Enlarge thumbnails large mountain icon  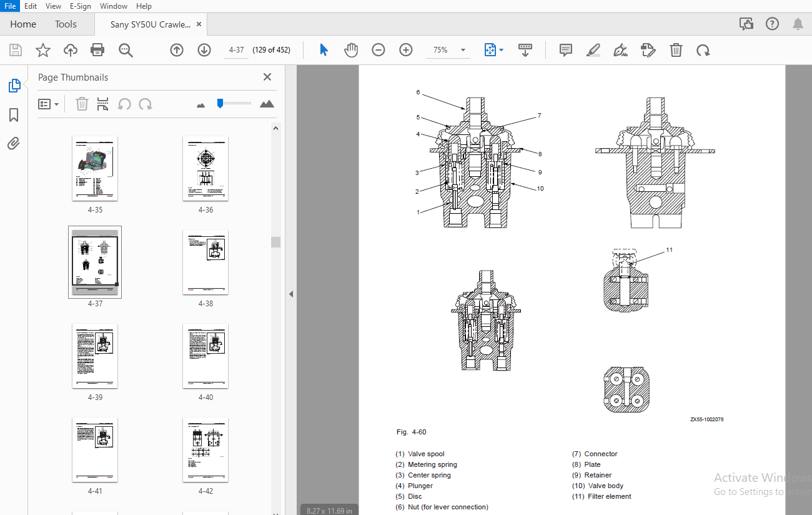point(267,104)
